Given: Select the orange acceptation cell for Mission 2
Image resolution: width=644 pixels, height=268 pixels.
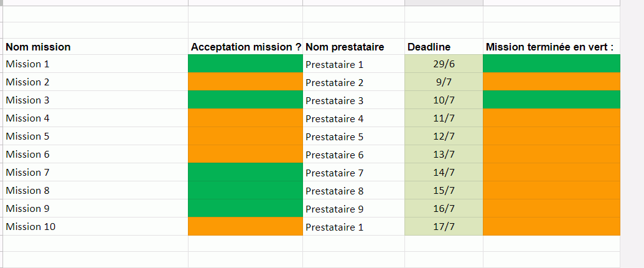Looking at the screenshot, I should point(245,82).
